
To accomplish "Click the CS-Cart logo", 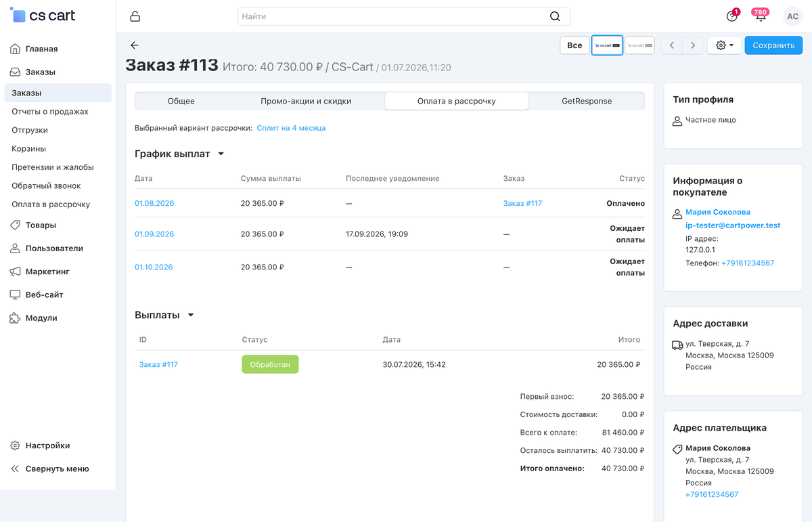I will pos(43,16).
